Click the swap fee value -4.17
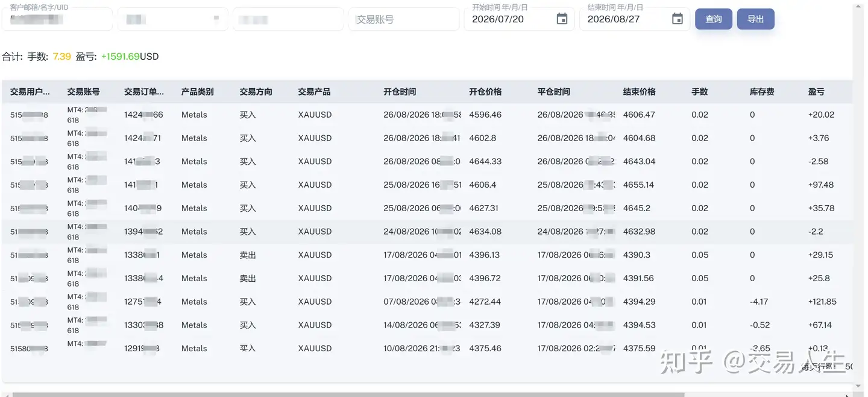The width and height of the screenshot is (868, 397). 759,302
